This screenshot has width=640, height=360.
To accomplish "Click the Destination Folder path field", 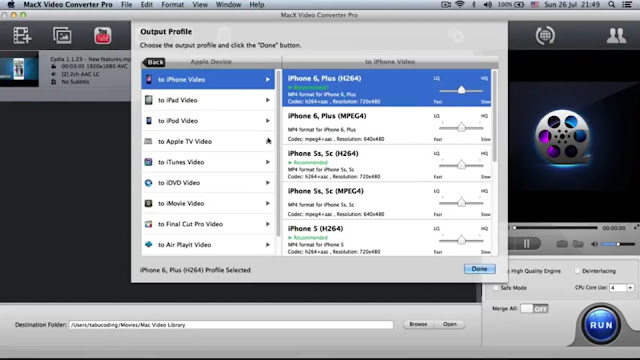I will click(231, 325).
